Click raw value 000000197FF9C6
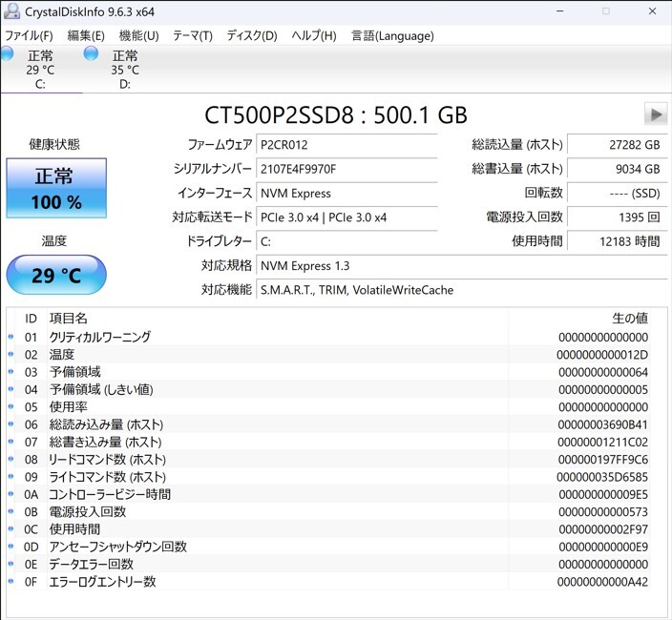Viewport: 672px width, 620px height. pos(602,460)
